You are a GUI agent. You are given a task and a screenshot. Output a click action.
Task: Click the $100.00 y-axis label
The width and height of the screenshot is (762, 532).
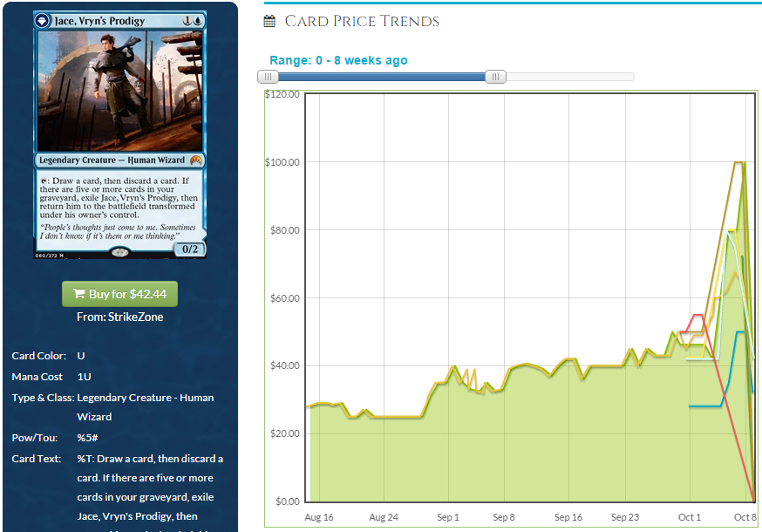tap(282, 162)
